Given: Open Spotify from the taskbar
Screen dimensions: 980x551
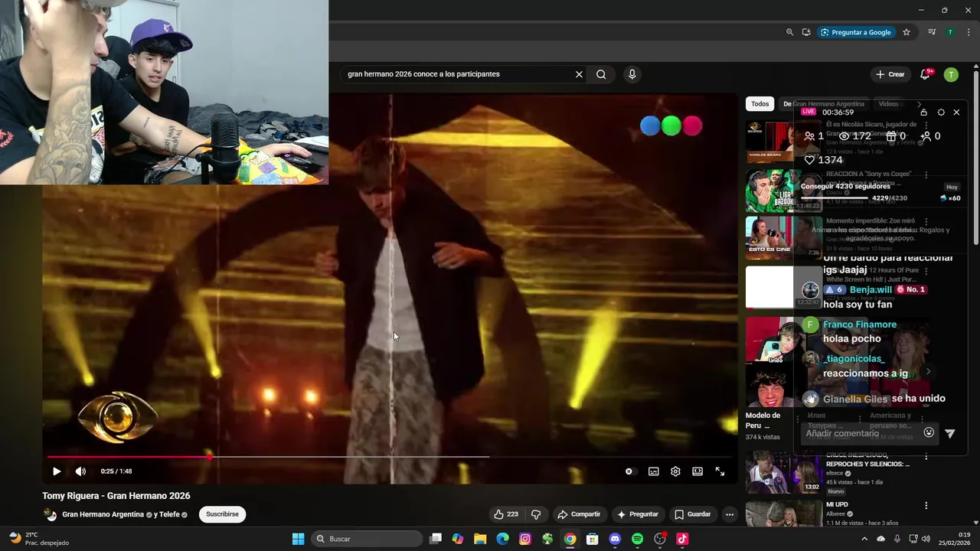Looking at the screenshot, I should (638, 539).
